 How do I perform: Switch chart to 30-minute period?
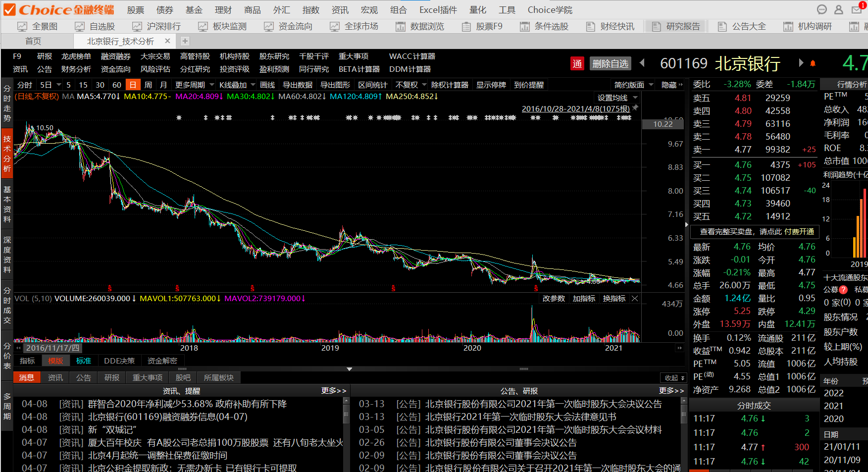pyautogui.click(x=100, y=85)
